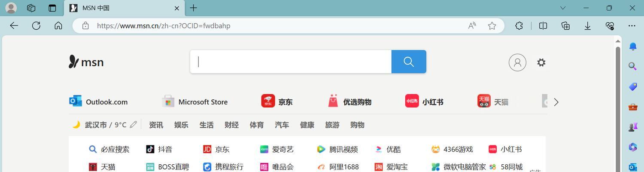The height and width of the screenshot is (172, 644).
Task: Switch to the 汽车 tab
Action: [282, 125]
